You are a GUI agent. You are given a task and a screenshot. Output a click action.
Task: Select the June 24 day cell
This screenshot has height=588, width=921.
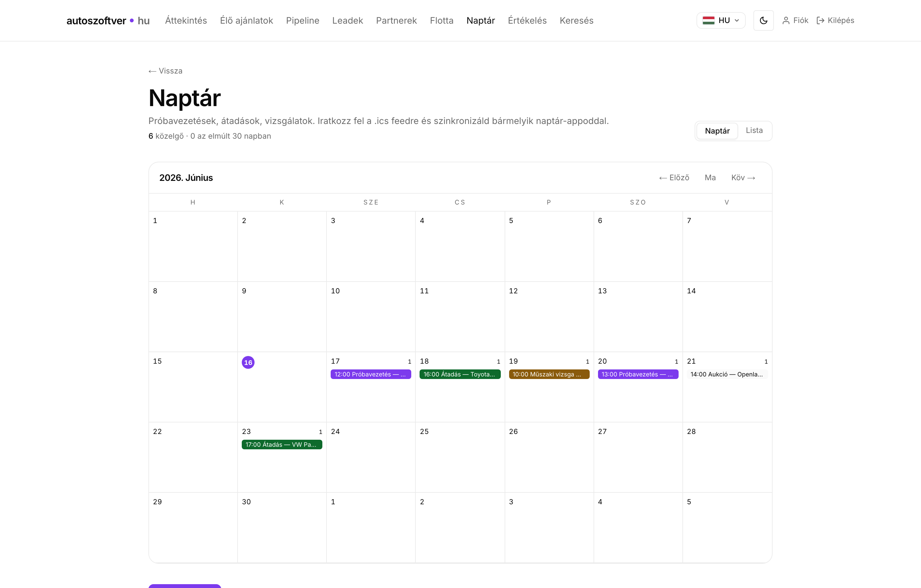point(371,457)
